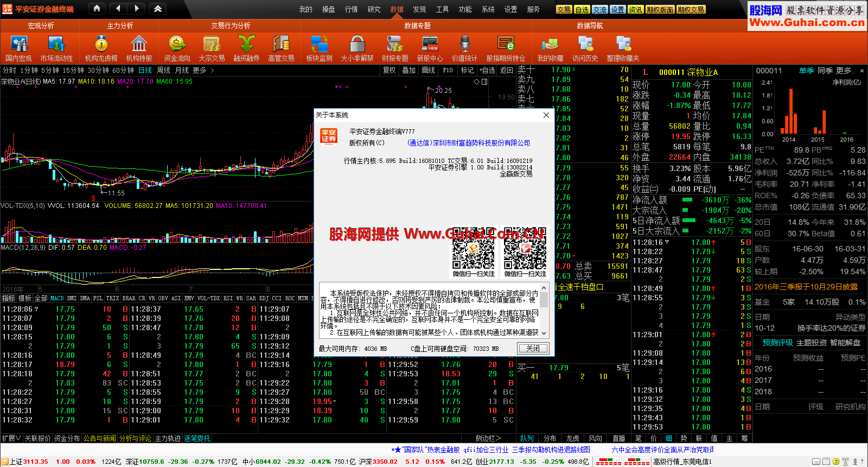Collapse the toolbar with double-chevron icon
This screenshot has width=868, height=467.
click(x=157, y=8)
